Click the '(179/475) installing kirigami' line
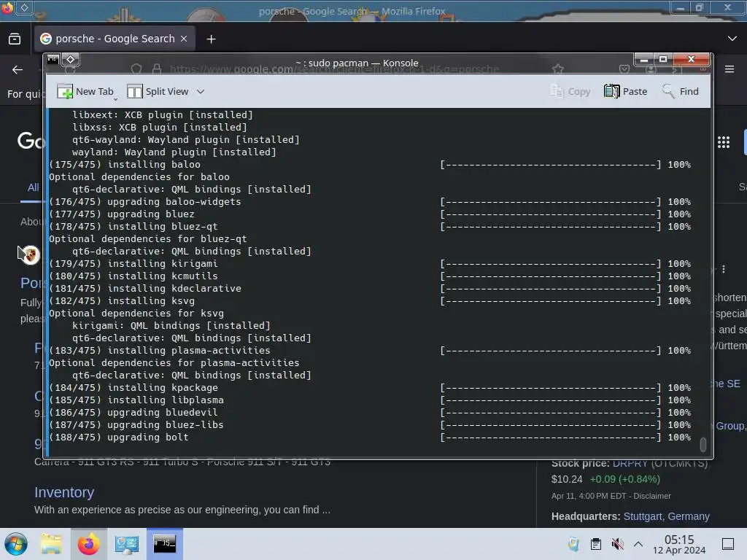Screen dimensions: 747x560 click(133, 263)
